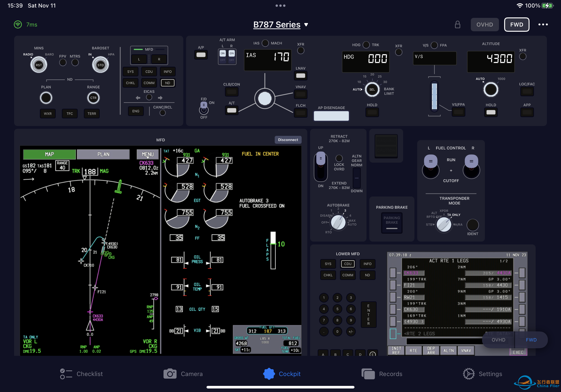561x392 pixels.
Task: Select MFD L side button
Action: (139, 59)
